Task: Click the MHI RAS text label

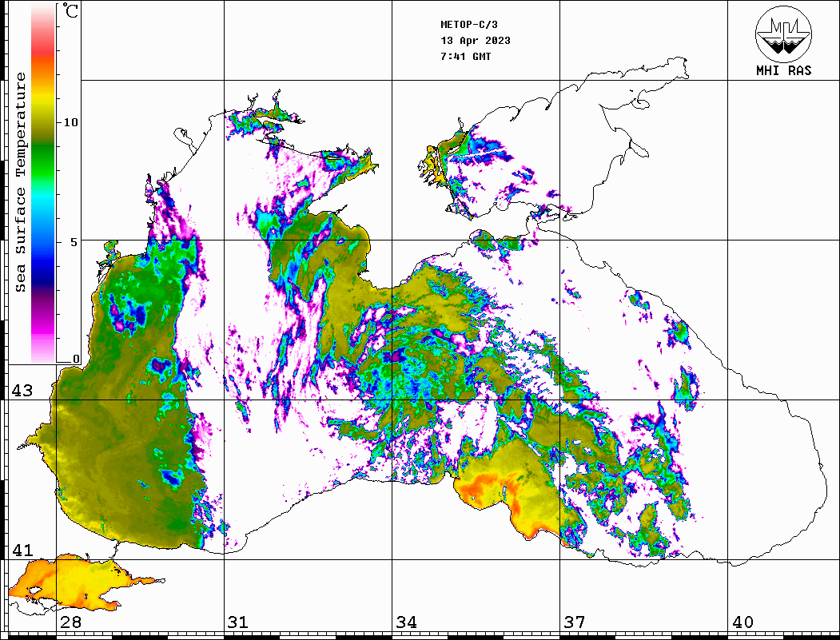Action: tap(783, 70)
